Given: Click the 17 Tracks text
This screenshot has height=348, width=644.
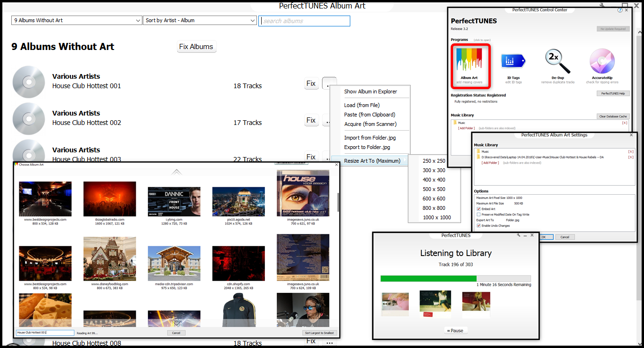Looking at the screenshot, I should coord(248,123).
